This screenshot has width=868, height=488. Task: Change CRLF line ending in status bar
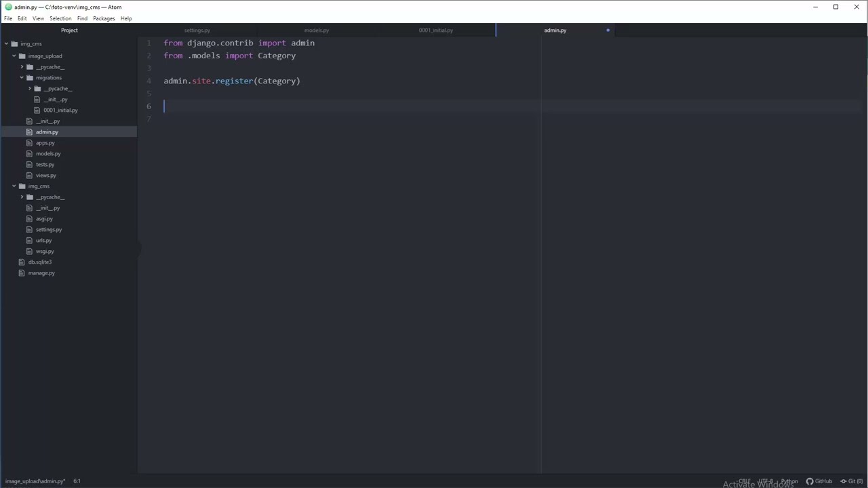[744, 481]
